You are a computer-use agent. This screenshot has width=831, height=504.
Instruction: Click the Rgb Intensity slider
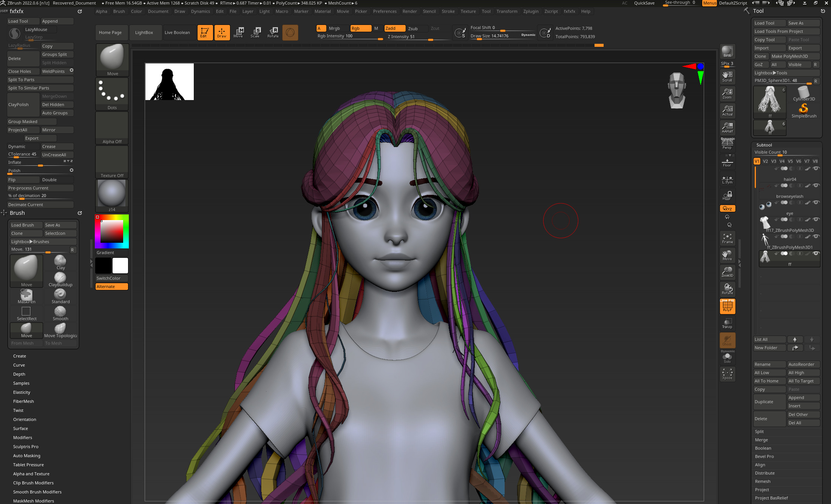coord(350,36)
